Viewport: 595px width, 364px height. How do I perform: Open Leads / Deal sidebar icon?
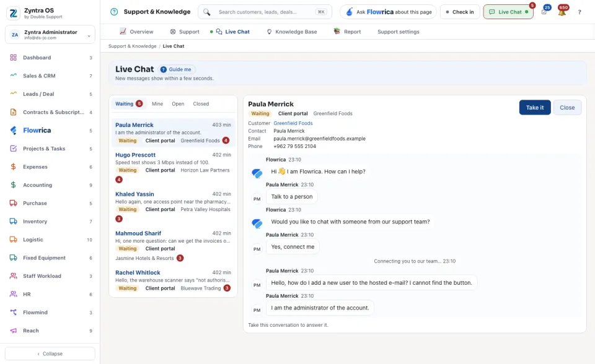(13, 93)
